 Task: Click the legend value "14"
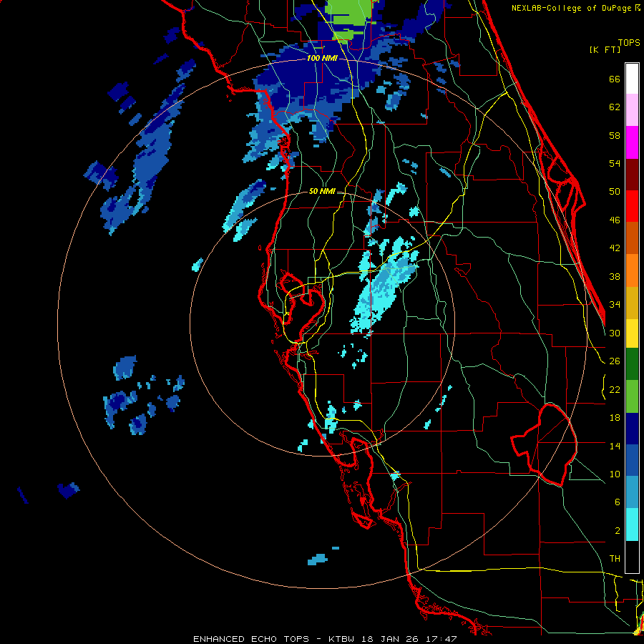coord(615,446)
